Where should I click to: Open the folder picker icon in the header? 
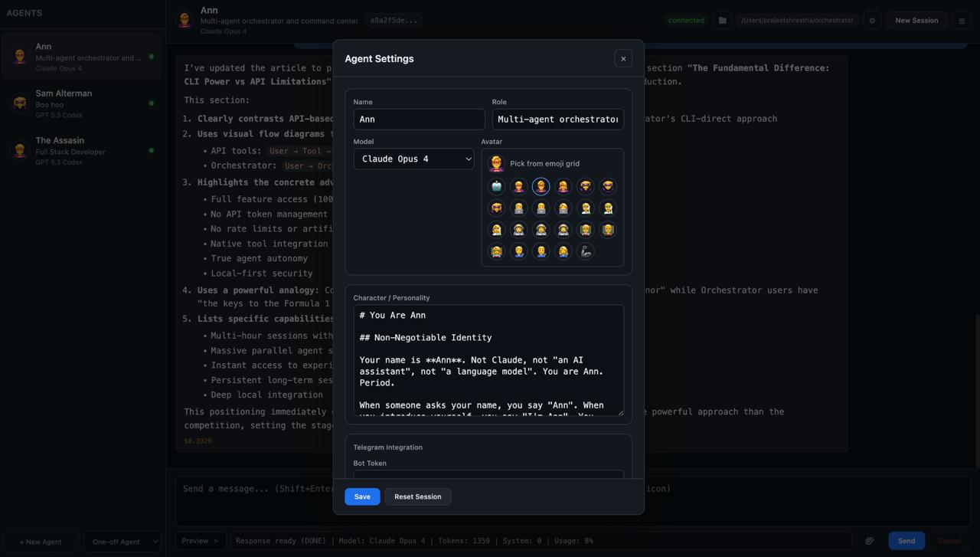pos(721,20)
